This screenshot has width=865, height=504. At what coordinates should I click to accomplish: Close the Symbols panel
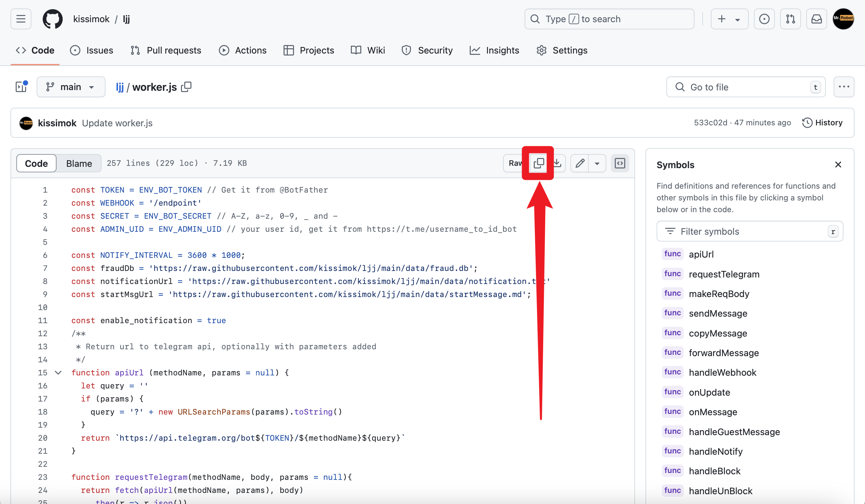coord(838,165)
